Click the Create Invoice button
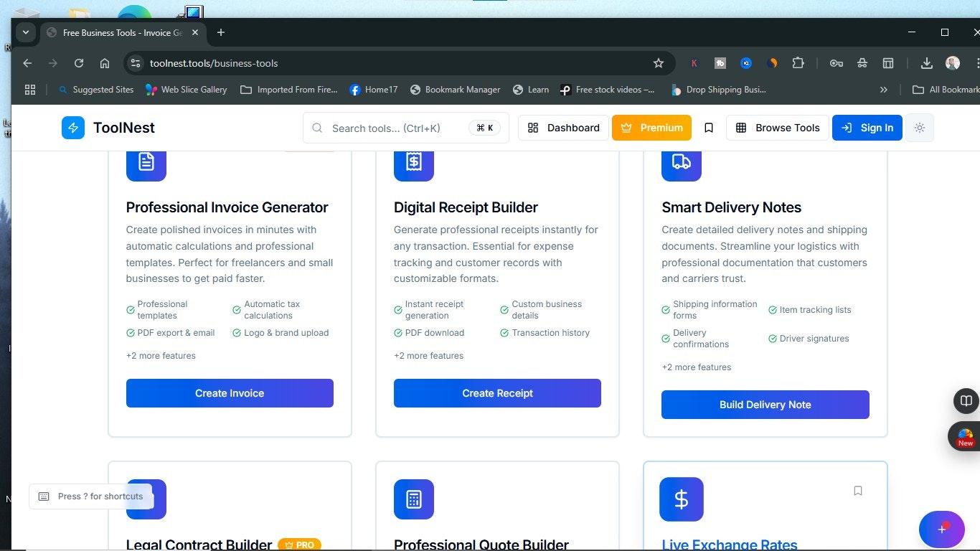980x551 pixels. pos(230,393)
